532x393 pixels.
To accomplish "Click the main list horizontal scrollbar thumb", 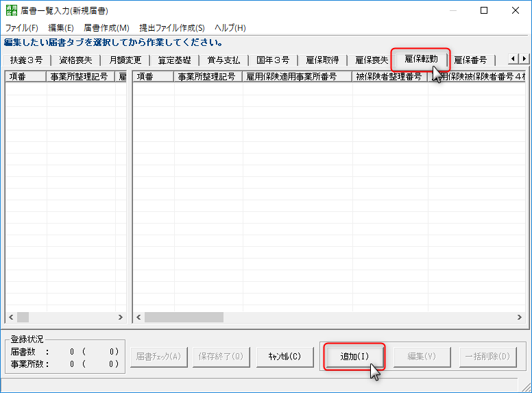I will coord(184,318).
